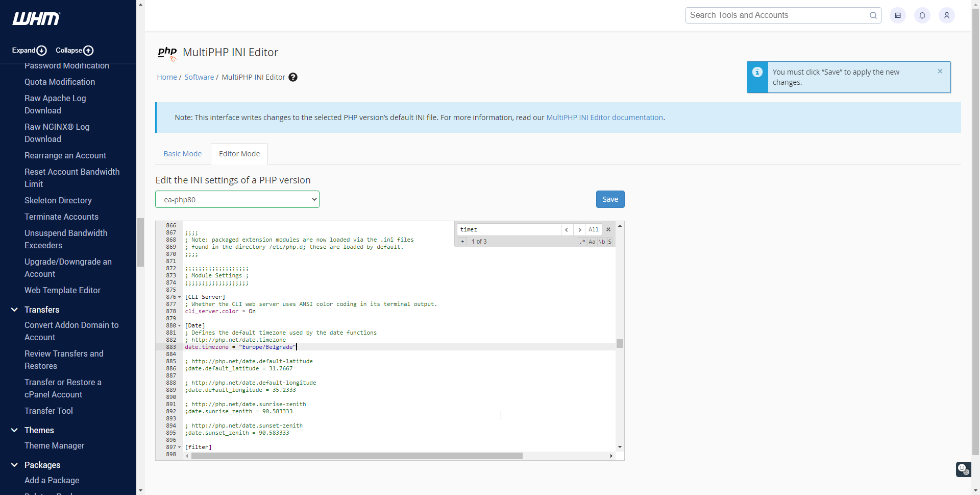Open the server information panel icon
Image resolution: width=980 pixels, height=495 pixels.
pos(898,15)
